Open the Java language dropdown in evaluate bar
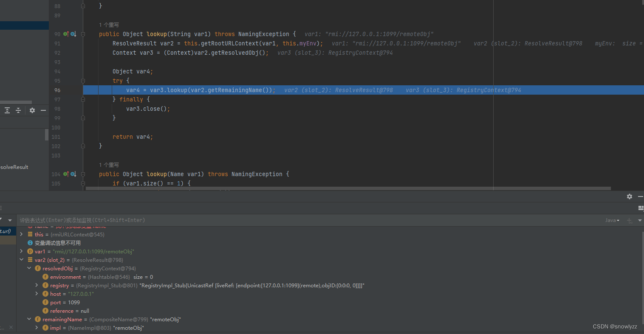This screenshot has width=644, height=334. point(612,220)
